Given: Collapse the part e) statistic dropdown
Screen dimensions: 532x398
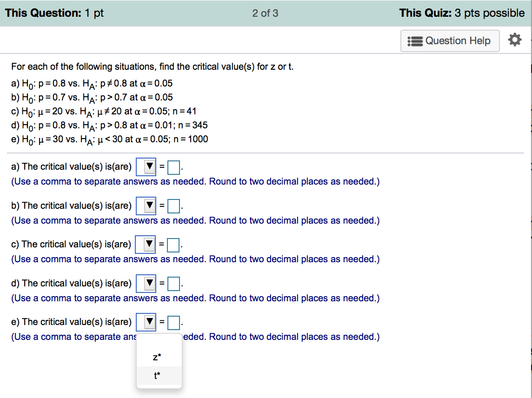Looking at the screenshot, I should (145, 322).
